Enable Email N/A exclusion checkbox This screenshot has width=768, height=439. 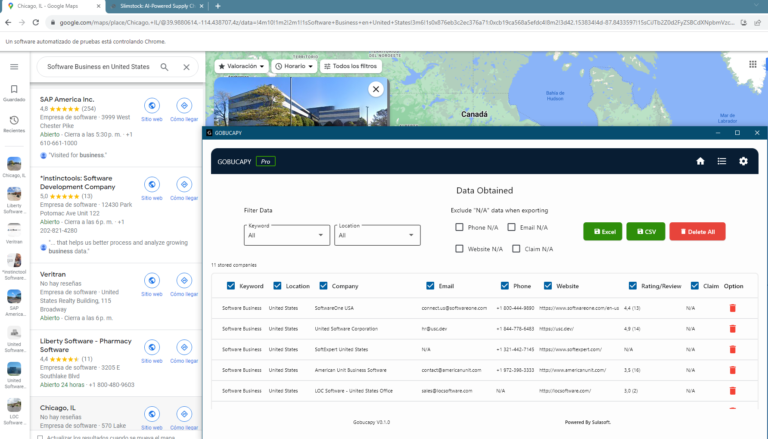(x=511, y=227)
